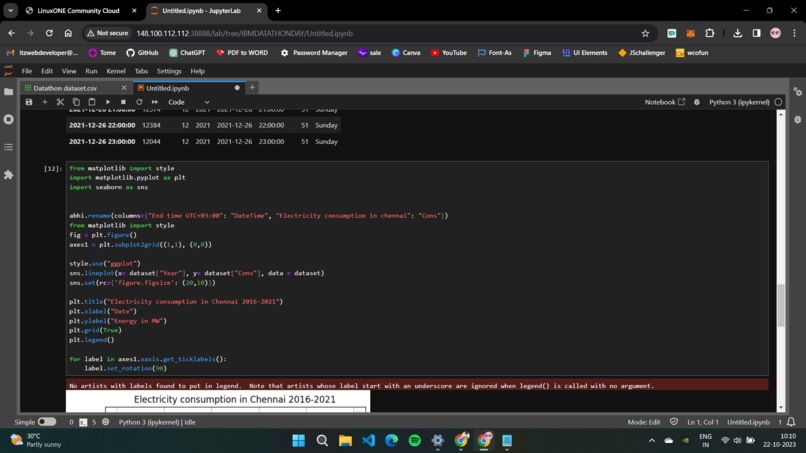This screenshot has width=806, height=453.
Task: Close the Datathon dataset.csv tab
Action: (x=124, y=88)
